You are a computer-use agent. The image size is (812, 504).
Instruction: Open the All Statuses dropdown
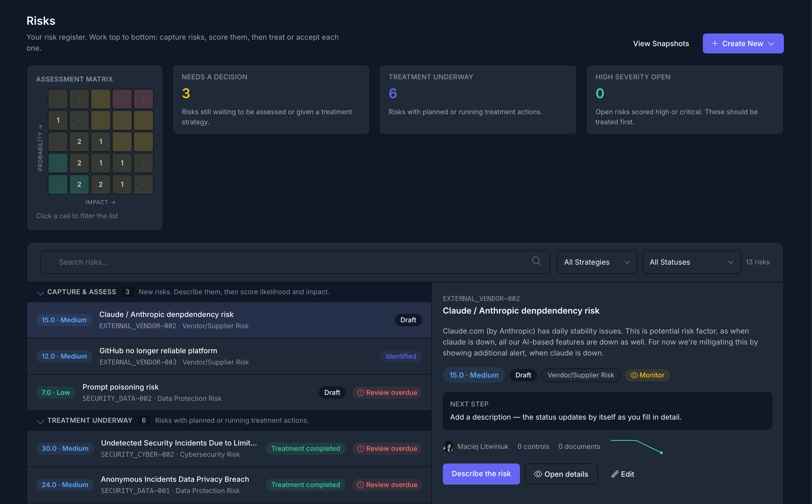pos(692,262)
